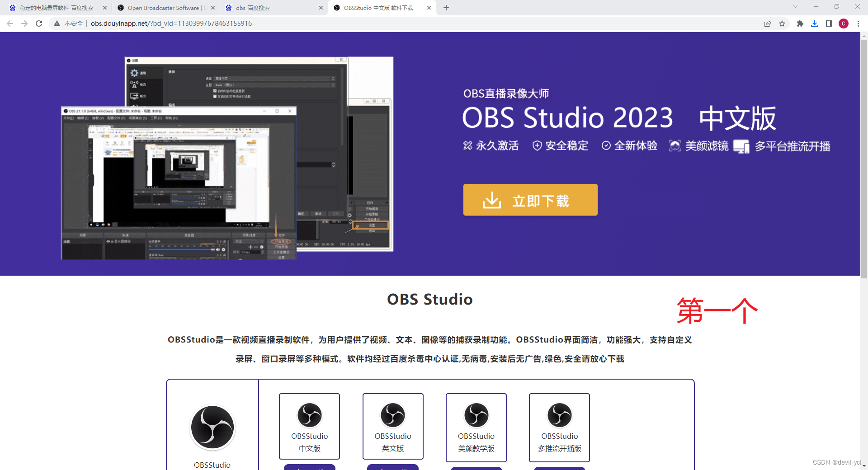The width and height of the screenshot is (868, 470).
Task: Click the 安全稳定 plus-circle icon
Action: [x=537, y=146]
